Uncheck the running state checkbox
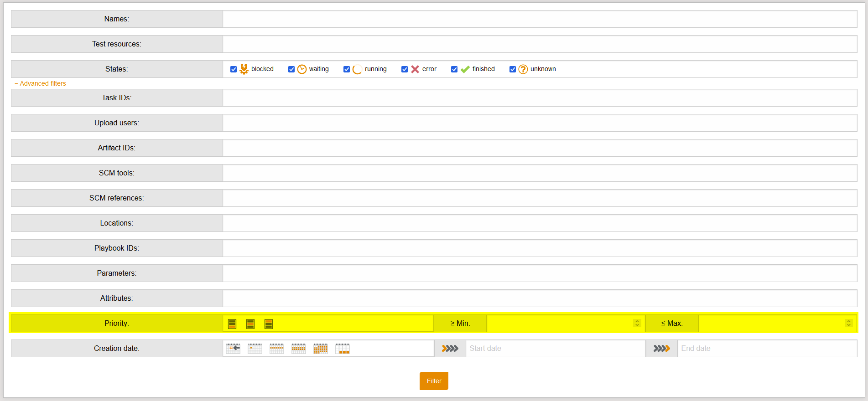The image size is (868, 401). [347, 69]
